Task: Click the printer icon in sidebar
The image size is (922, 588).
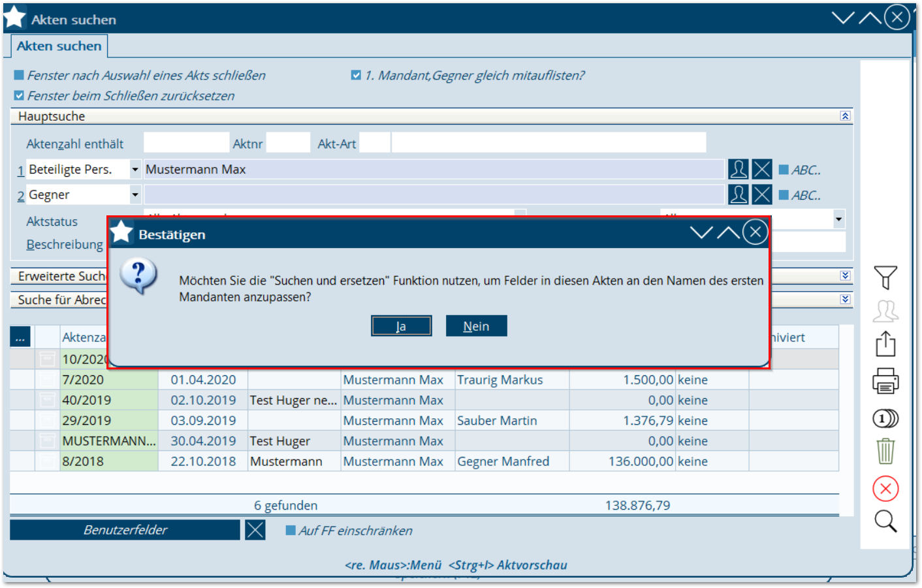Action: [x=885, y=380]
